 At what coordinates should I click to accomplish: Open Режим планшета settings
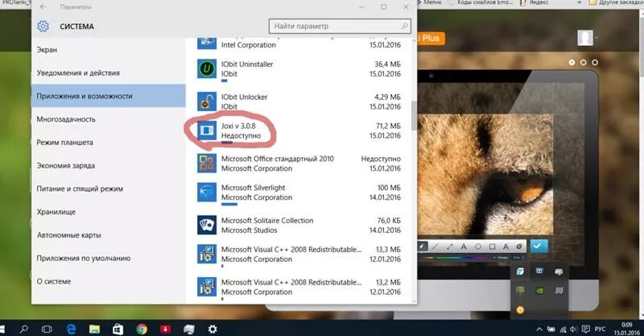64,143
